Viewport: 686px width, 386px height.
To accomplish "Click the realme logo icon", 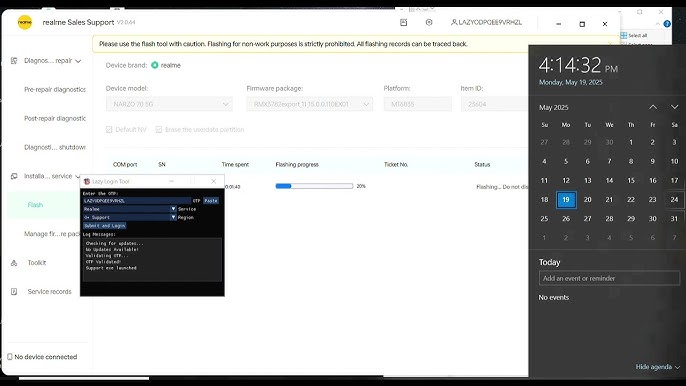I will pyautogui.click(x=25, y=22).
